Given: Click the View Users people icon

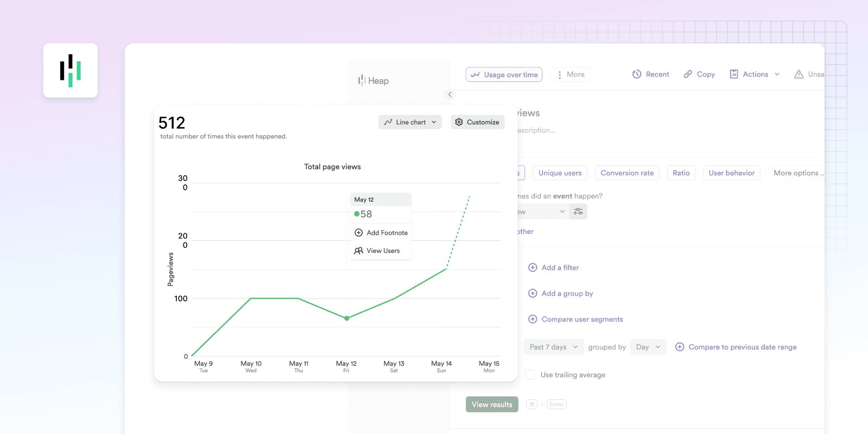Looking at the screenshot, I should click(359, 251).
